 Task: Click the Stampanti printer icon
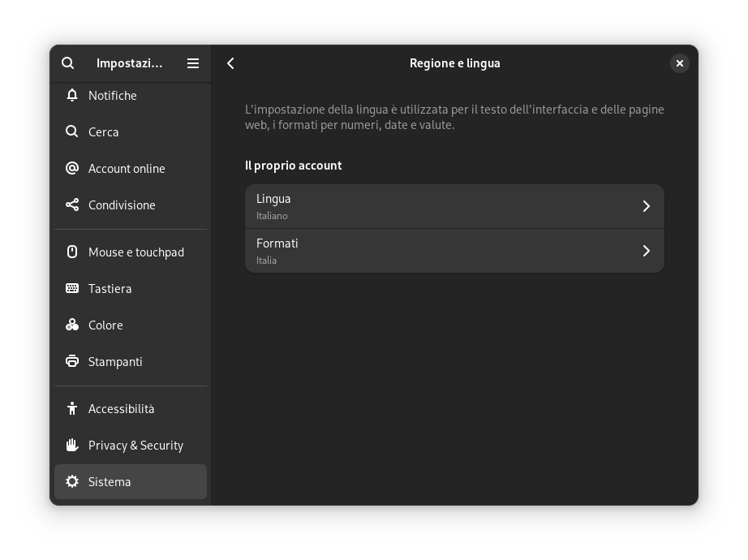pos(72,361)
